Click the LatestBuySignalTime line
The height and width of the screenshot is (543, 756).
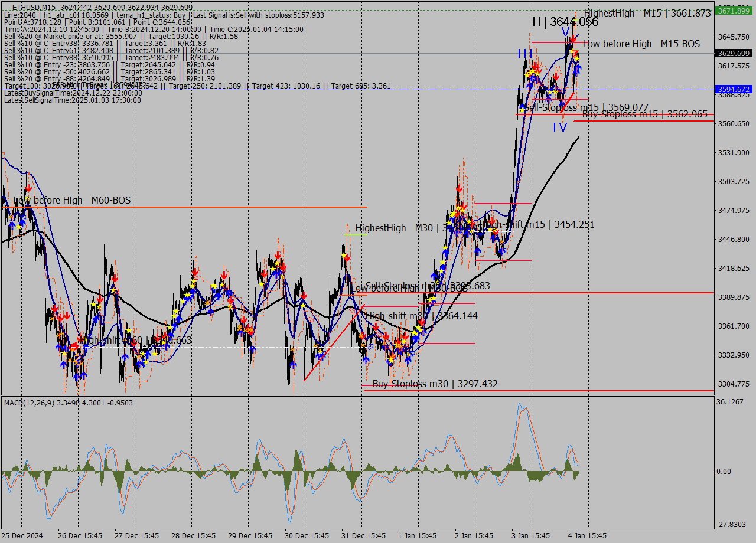point(73,93)
